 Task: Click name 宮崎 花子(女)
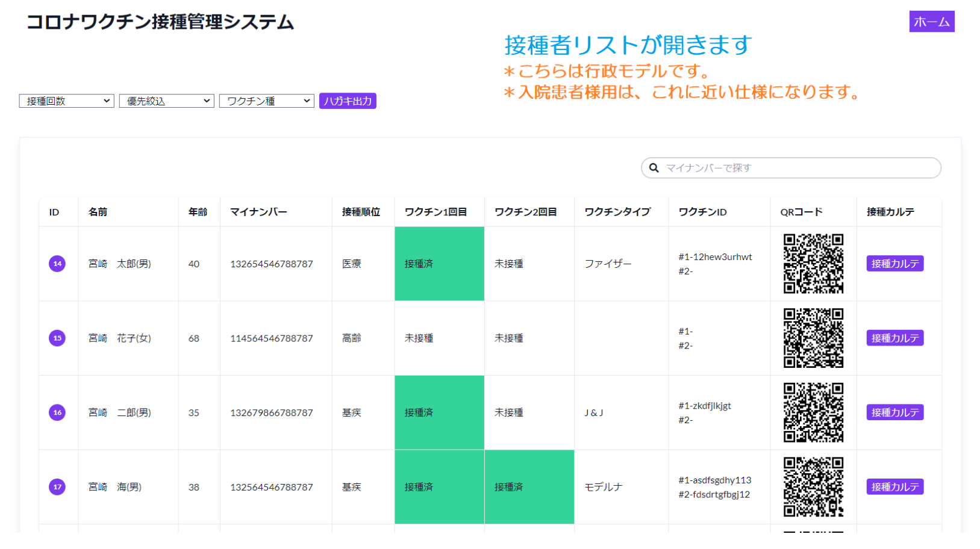119,338
